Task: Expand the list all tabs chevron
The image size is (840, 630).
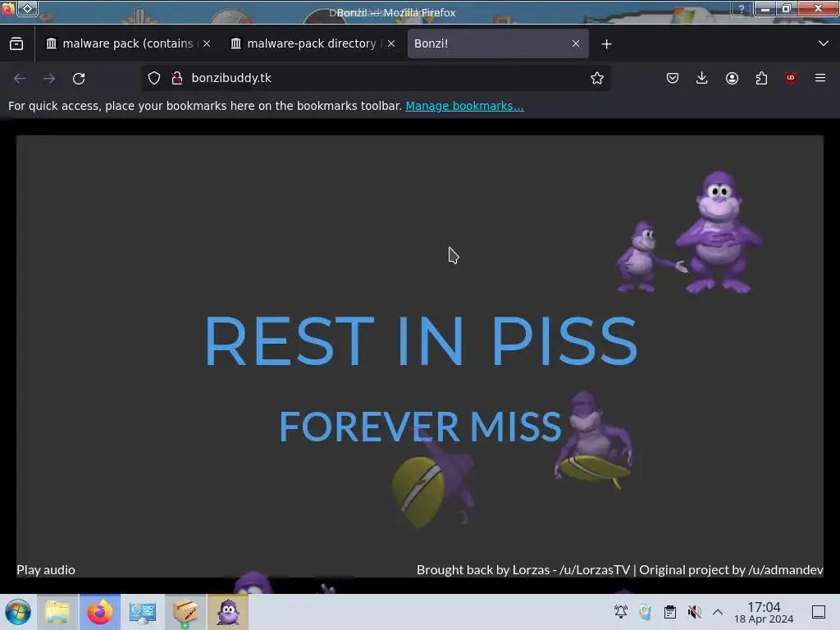Action: [x=824, y=43]
